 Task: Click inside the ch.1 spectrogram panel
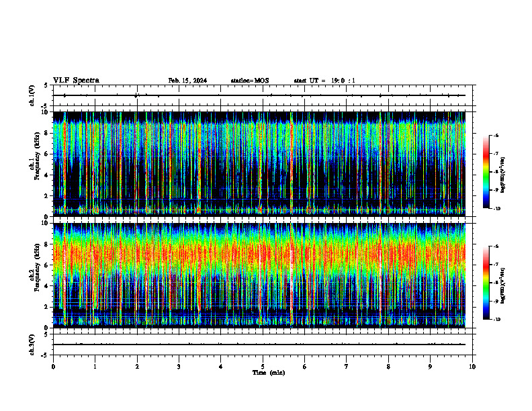tap(259, 164)
